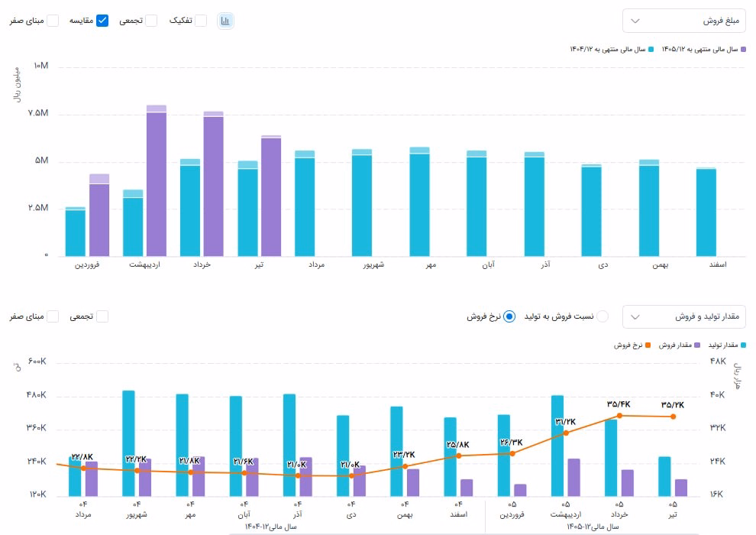Click the purple مقدار فروش legend swatch

pos(697,345)
